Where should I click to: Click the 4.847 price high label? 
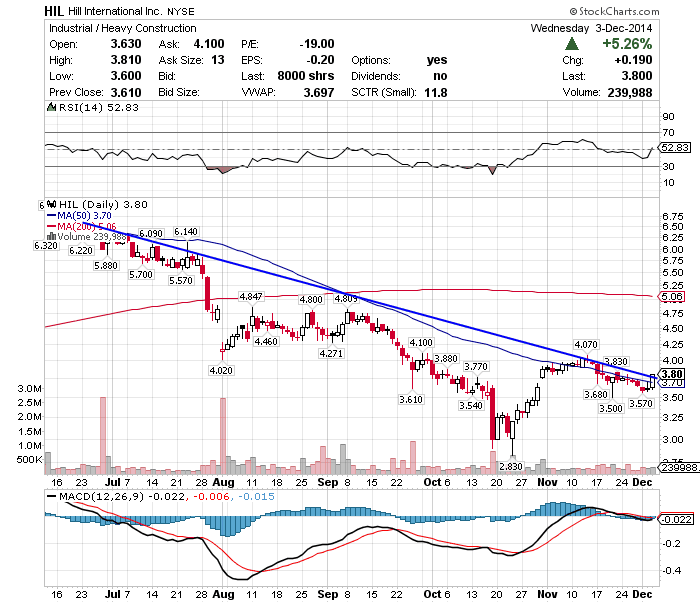coord(251,296)
